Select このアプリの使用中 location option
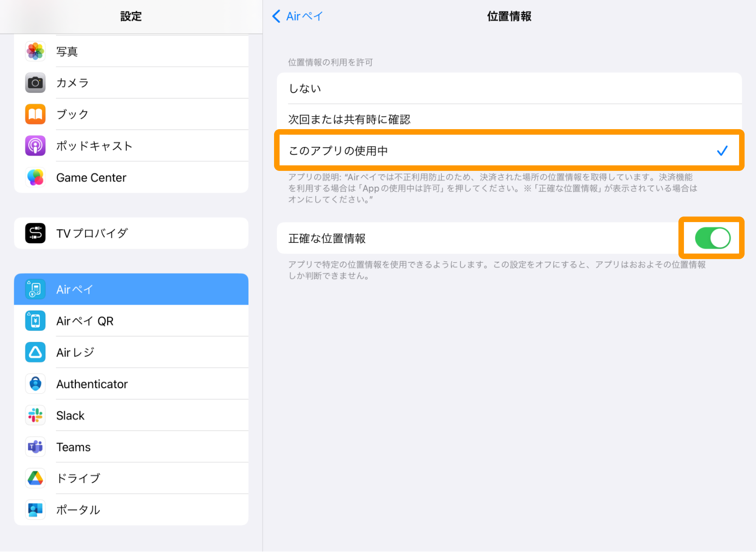The height and width of the screenshot is (552, 756). click(x=509, y=150)
